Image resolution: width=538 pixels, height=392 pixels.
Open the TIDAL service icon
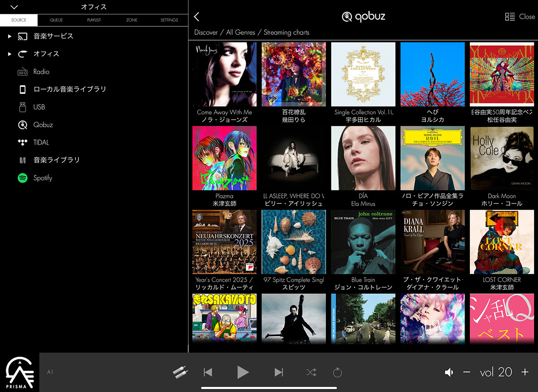22,142
